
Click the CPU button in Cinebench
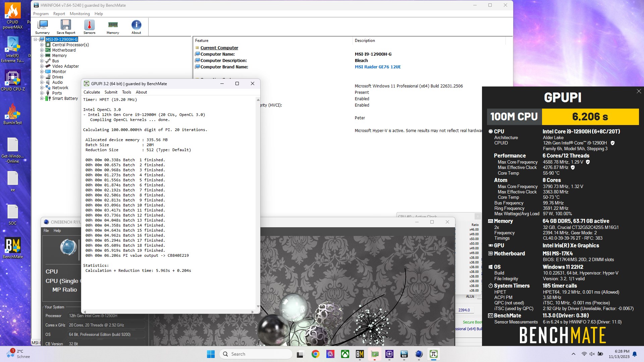point(52,271)
